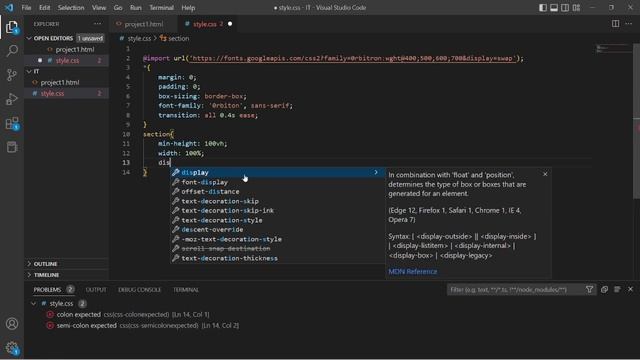Open the database icon in activity bar

12,147
